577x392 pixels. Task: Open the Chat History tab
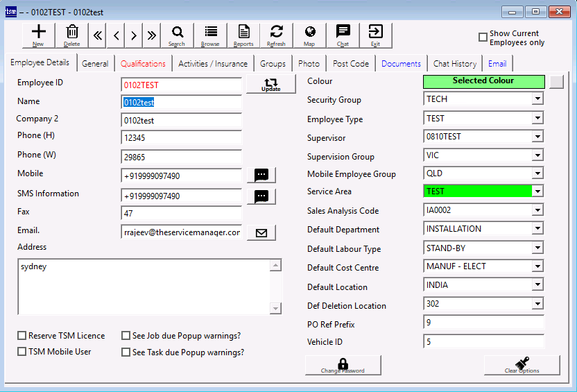[x=454, y=64]
